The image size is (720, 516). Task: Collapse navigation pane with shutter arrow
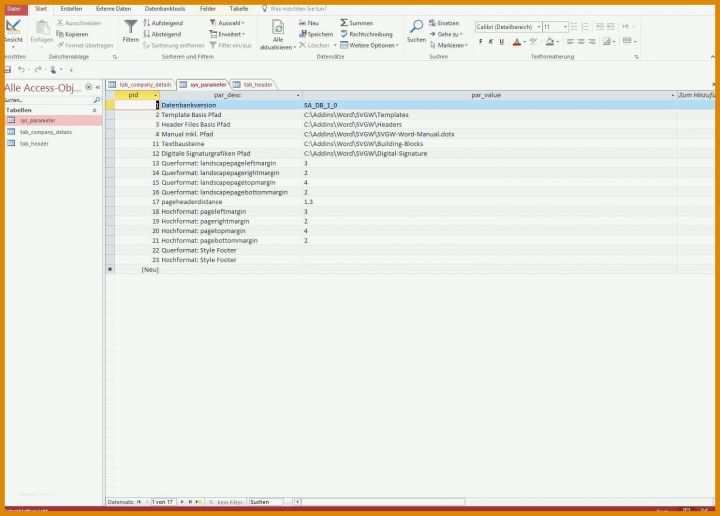coord(98,87)
